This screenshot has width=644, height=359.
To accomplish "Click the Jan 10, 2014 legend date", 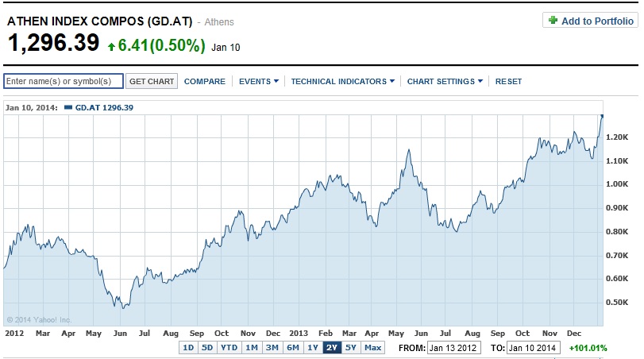I will [x=31, y=107].
